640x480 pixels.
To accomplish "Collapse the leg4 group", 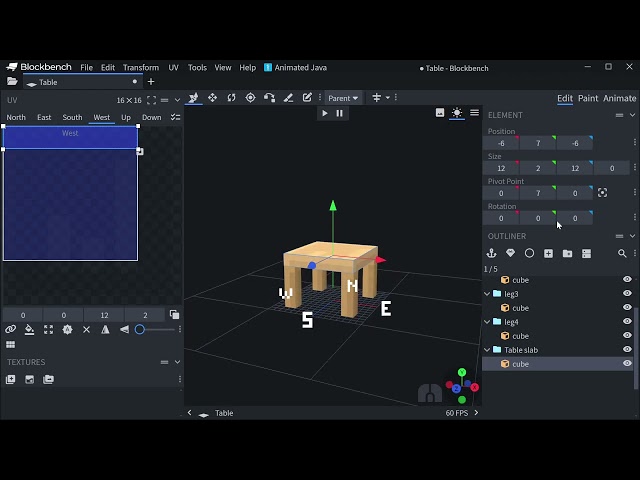I will 487,322.
